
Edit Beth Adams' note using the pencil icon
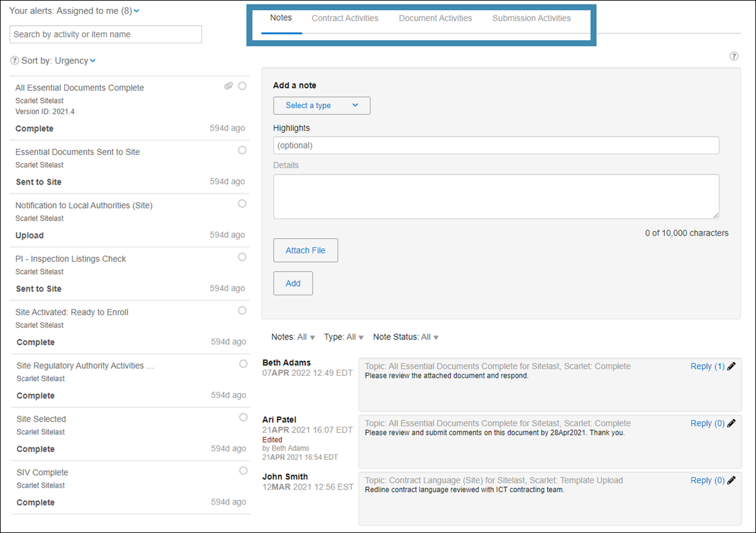click(x=730, y=366)
